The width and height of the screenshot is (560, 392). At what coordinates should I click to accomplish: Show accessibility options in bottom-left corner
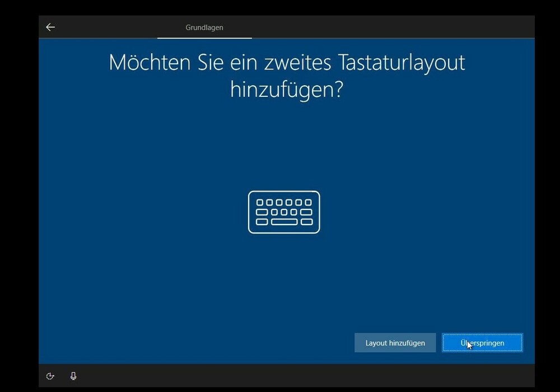[x=50, y=376]
